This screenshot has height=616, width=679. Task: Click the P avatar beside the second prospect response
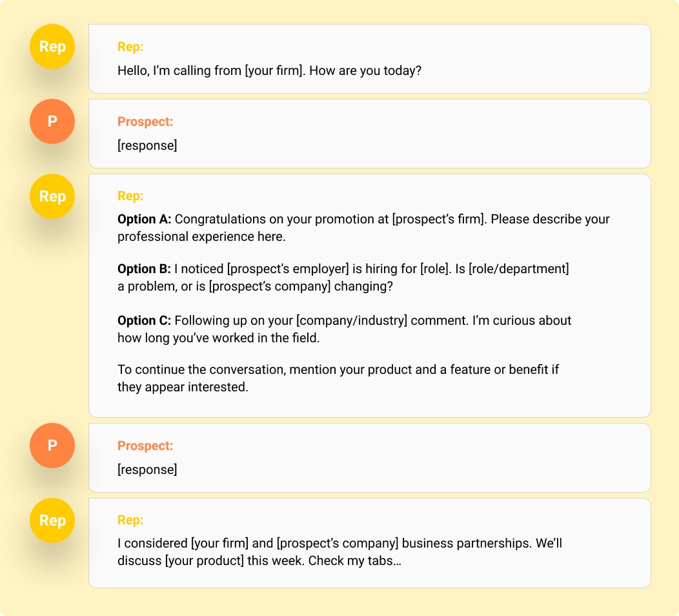(x=52, y=446)
